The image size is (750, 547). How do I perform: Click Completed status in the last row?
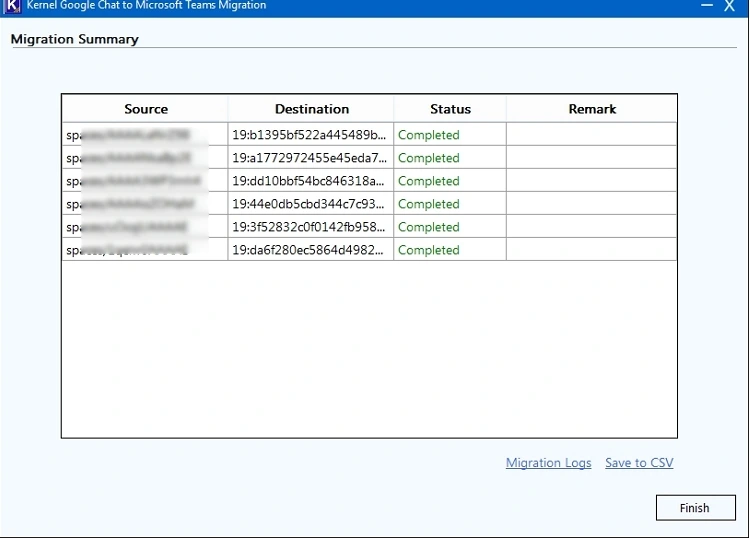tap(429, 250)
